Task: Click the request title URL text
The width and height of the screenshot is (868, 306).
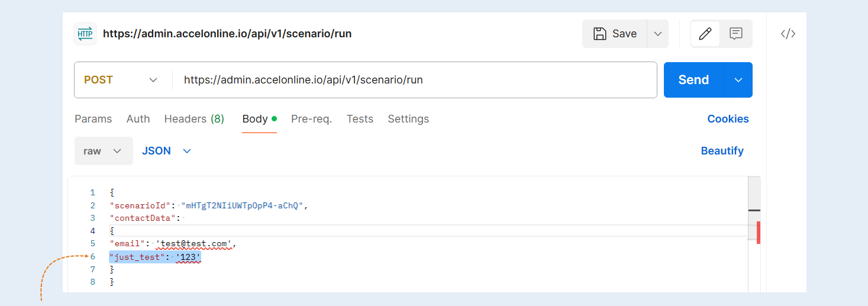Action: point(227,34)
